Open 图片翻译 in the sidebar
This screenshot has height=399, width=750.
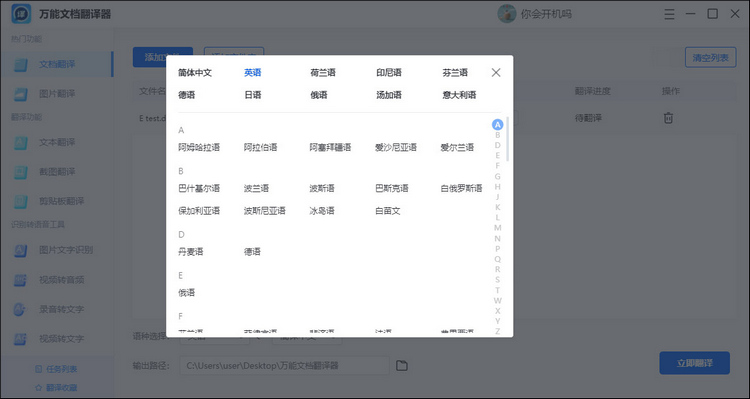coord(57,94)
